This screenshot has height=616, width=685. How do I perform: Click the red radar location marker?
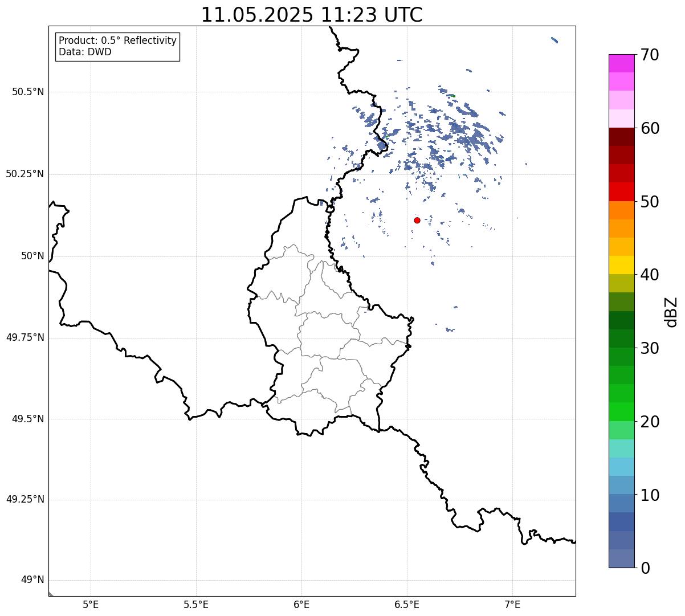point(417,220)
